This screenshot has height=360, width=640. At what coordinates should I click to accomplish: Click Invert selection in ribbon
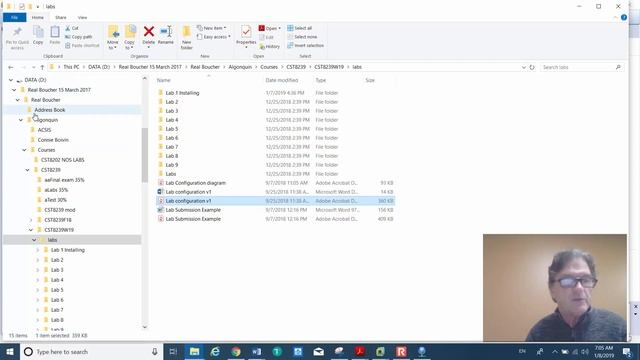pyautogui.click(x=305, y=45)
